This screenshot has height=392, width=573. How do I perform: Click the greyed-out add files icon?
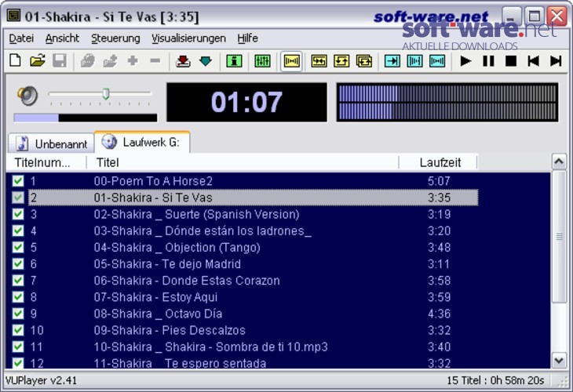tap(88, 60)
